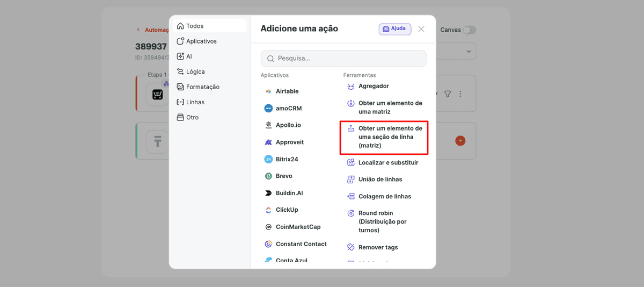Click the shopping cart step icon in background

pos(157,95)
